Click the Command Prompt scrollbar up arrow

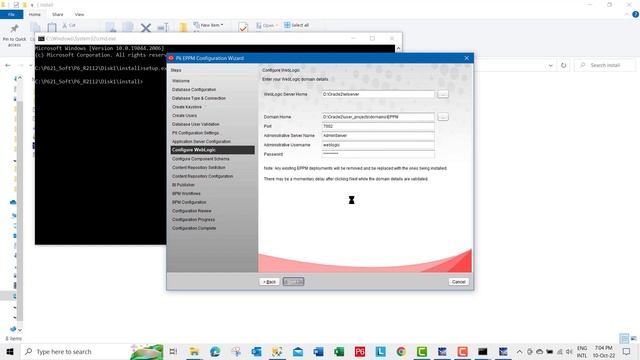398,49
